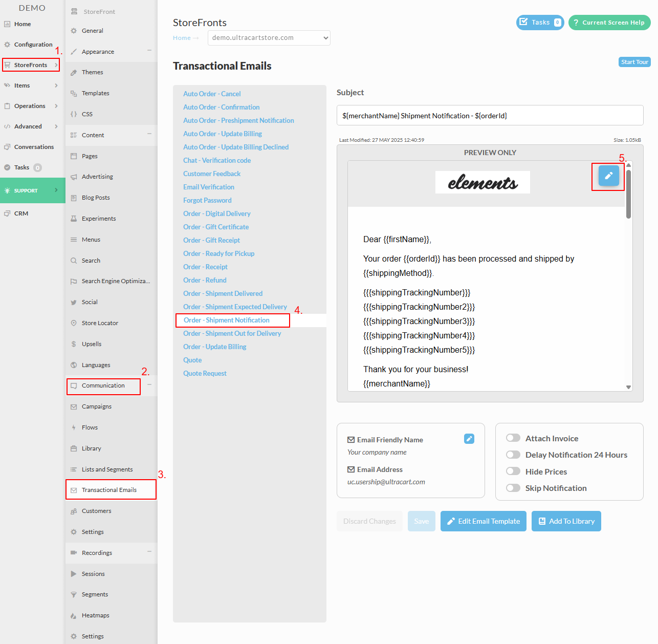This screenshot has width=658, height=644.
Task: Click the Search magnifier icon
Action: (x=74, y=261)
